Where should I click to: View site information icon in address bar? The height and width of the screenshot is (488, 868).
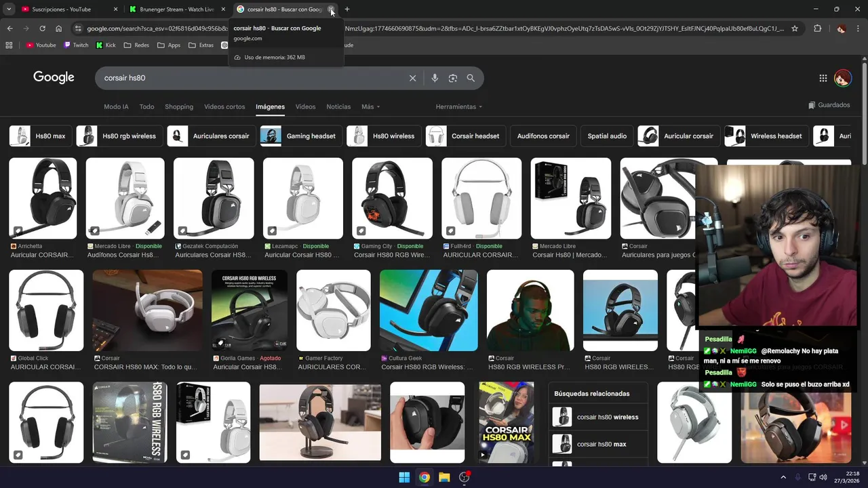78,28
